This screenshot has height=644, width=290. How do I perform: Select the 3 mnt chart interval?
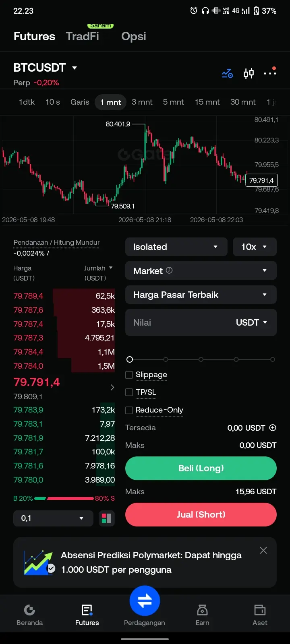(142, 102)
